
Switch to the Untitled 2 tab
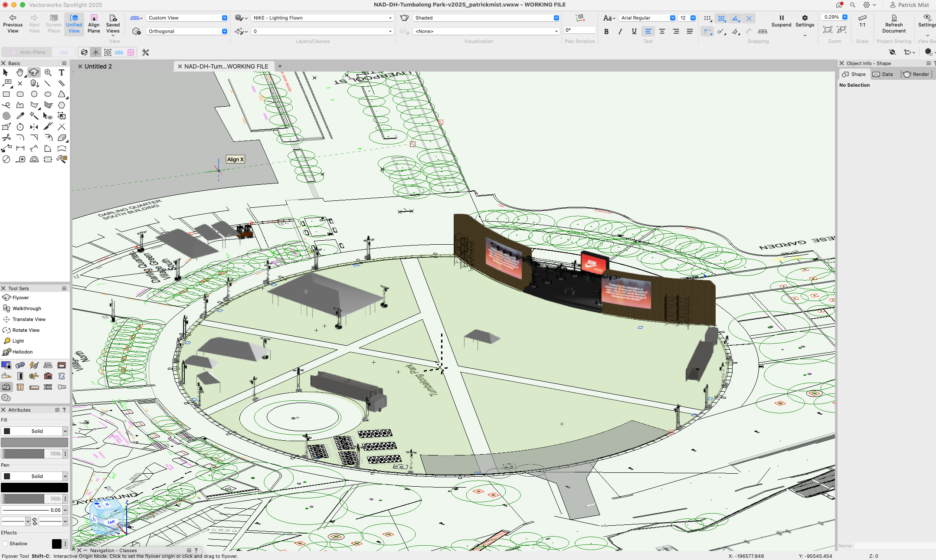coord(98,66)
